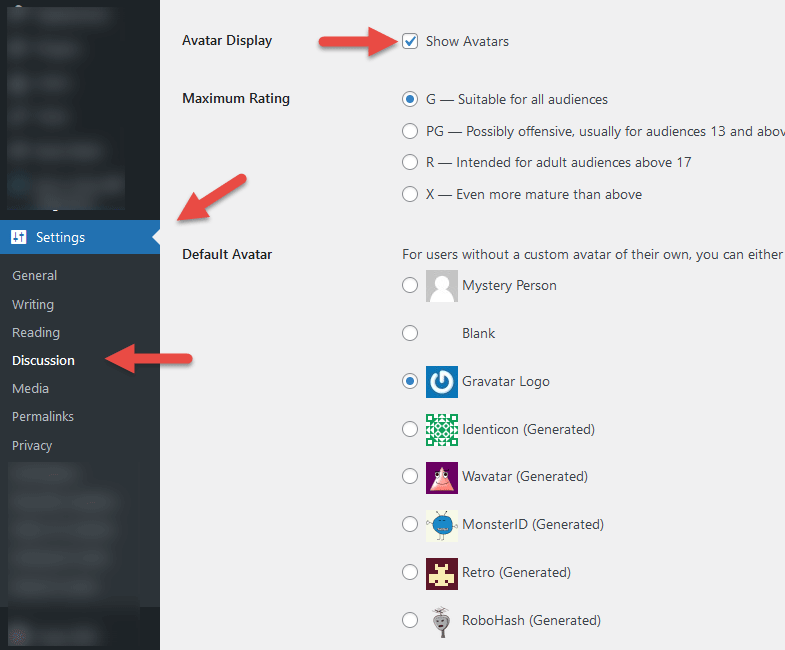
Task: Select R rating radio button
Action: click(x=410, y=162)
